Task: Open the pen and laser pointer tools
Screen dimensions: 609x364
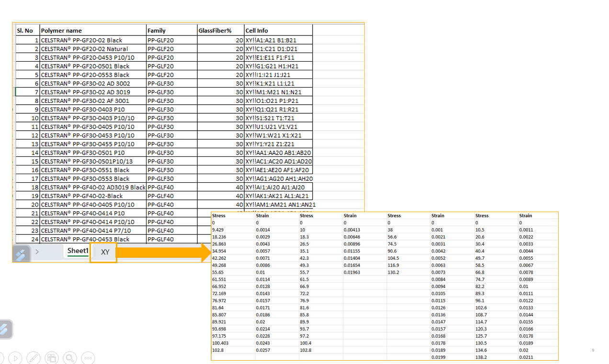Action: point(34,358)
